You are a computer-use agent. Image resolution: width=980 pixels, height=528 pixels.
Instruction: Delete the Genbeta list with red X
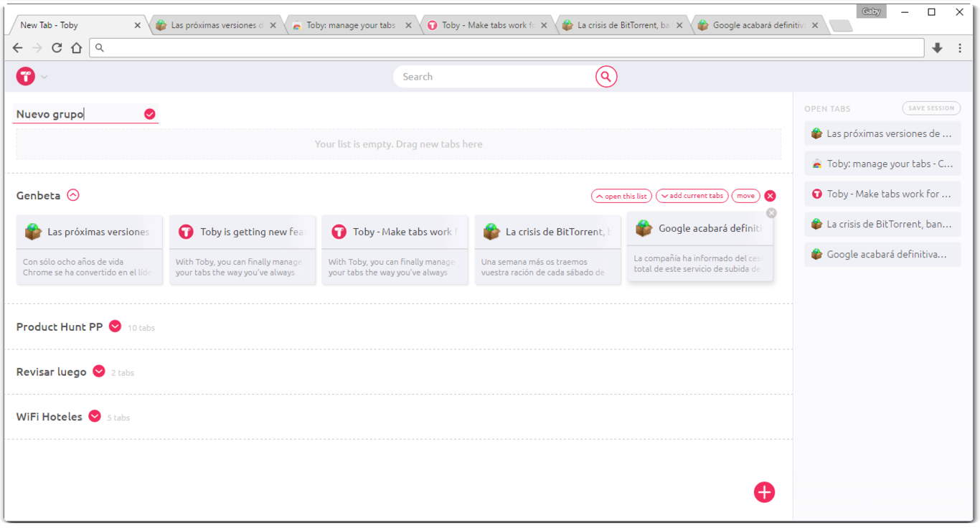(770, 196)
